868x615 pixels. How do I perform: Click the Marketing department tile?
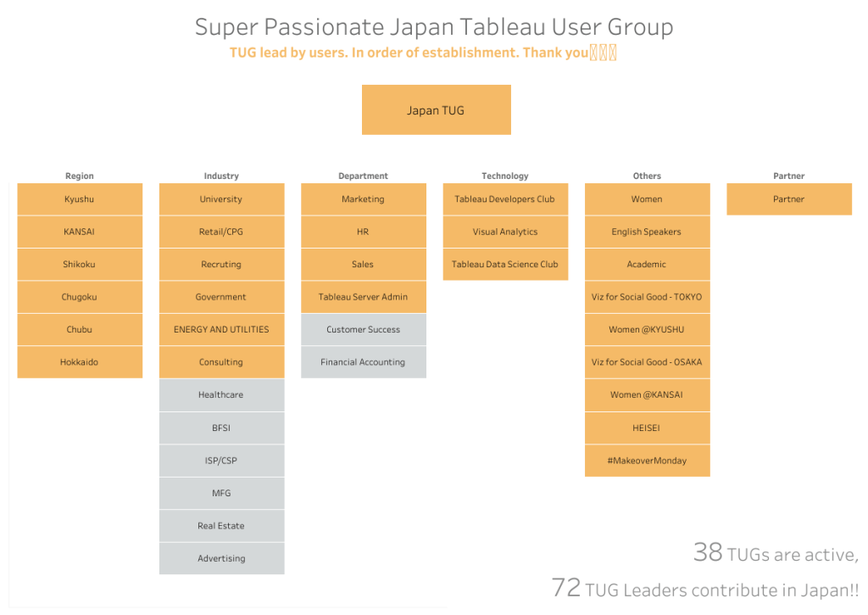[363, 199]
